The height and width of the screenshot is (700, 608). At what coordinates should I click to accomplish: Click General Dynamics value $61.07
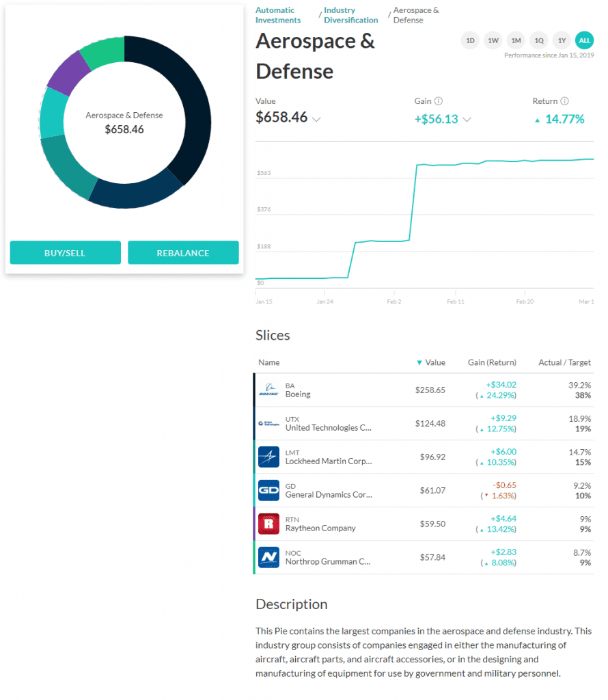point(432,490)
